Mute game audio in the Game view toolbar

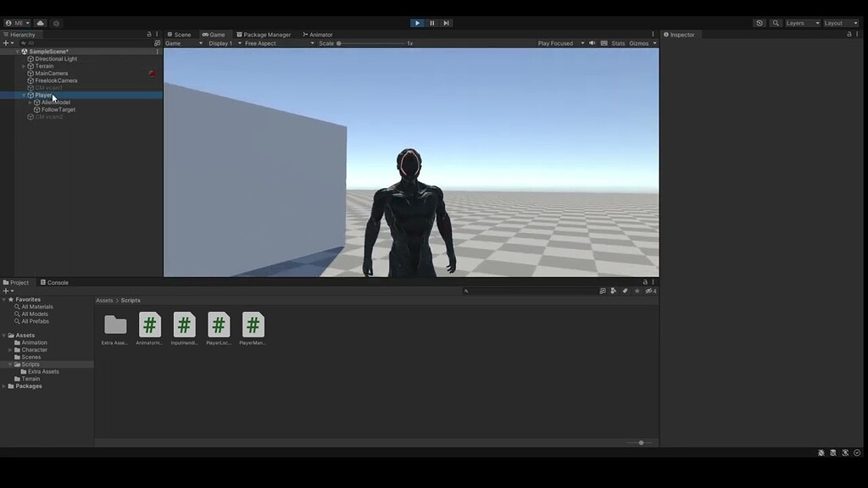592,42
